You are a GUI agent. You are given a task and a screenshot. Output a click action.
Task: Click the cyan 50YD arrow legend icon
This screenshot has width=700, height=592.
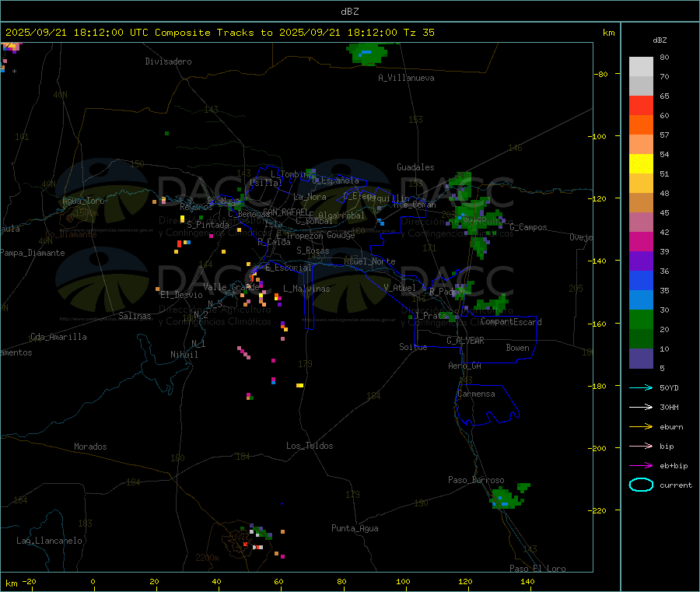coord(641,387)
